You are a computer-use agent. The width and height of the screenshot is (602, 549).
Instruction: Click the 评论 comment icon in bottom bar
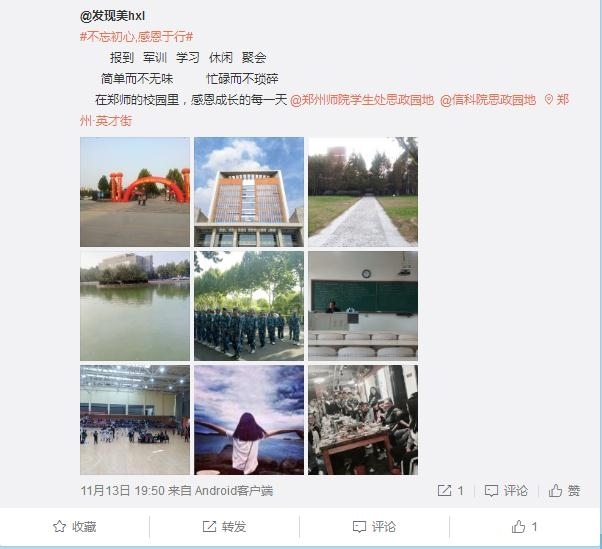tap(359, 527)
